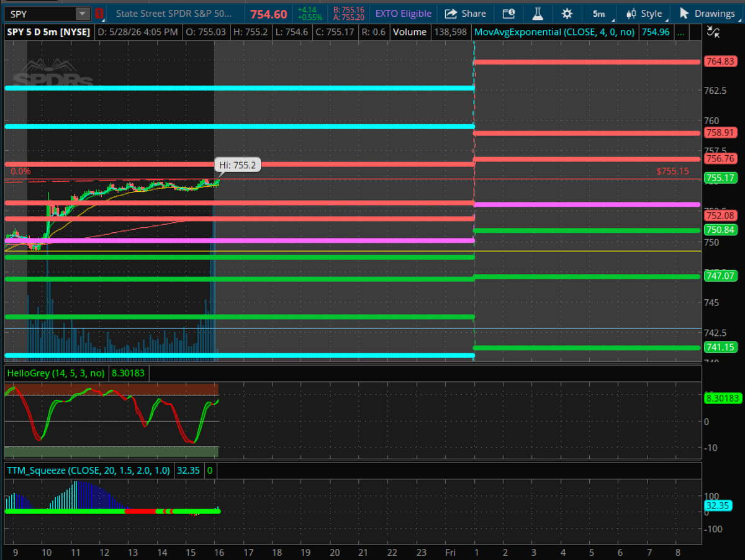The height and width of the screenshot is (560, 745).
Task: Click the 747.07 price level label
Action: click(720, 276)
